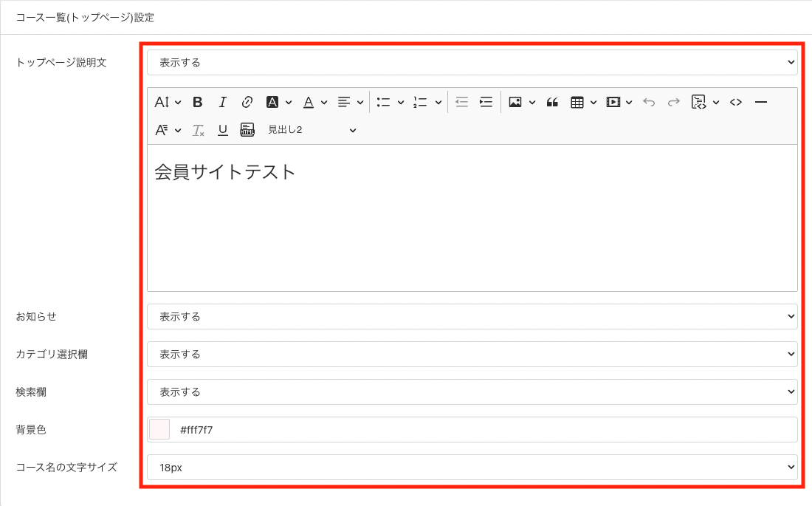
Task: Insert a block quote
Action: (x=552, y=102)
